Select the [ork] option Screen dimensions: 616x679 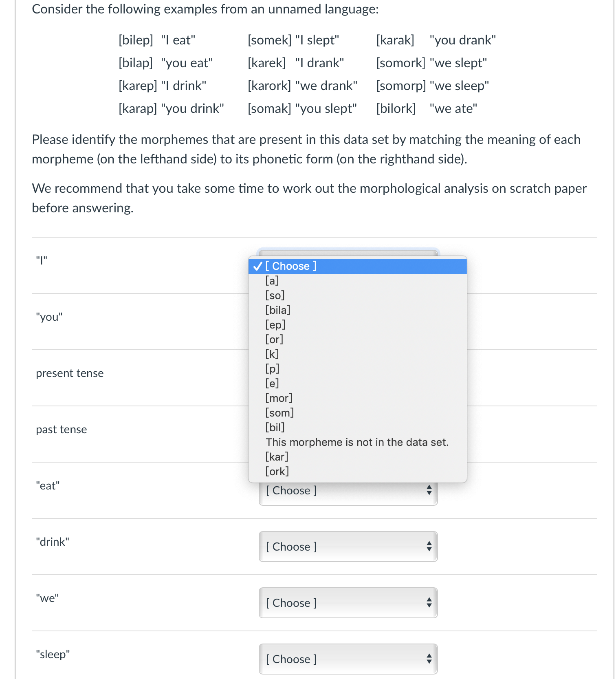[x=357, y=471]
